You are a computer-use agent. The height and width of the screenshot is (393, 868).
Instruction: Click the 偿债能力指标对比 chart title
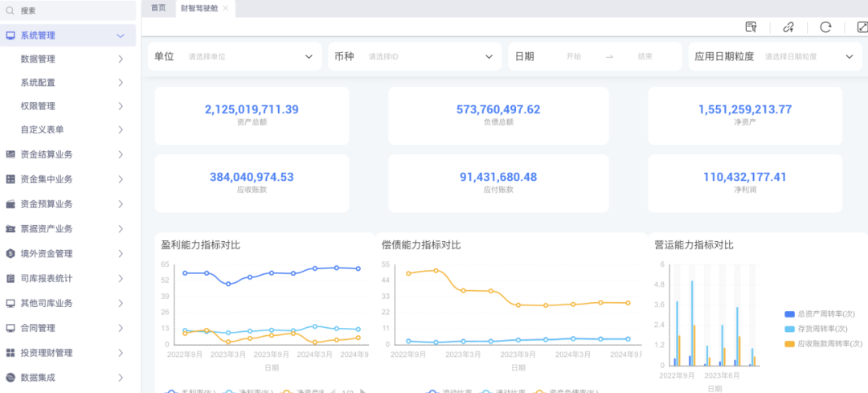click(421, 245)
